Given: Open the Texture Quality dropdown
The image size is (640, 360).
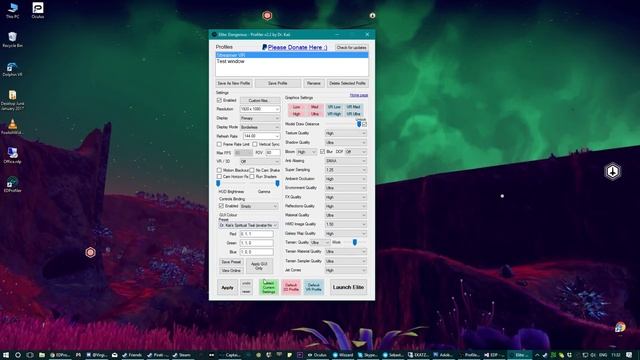Looking at the screenshot, I should 345,133.
